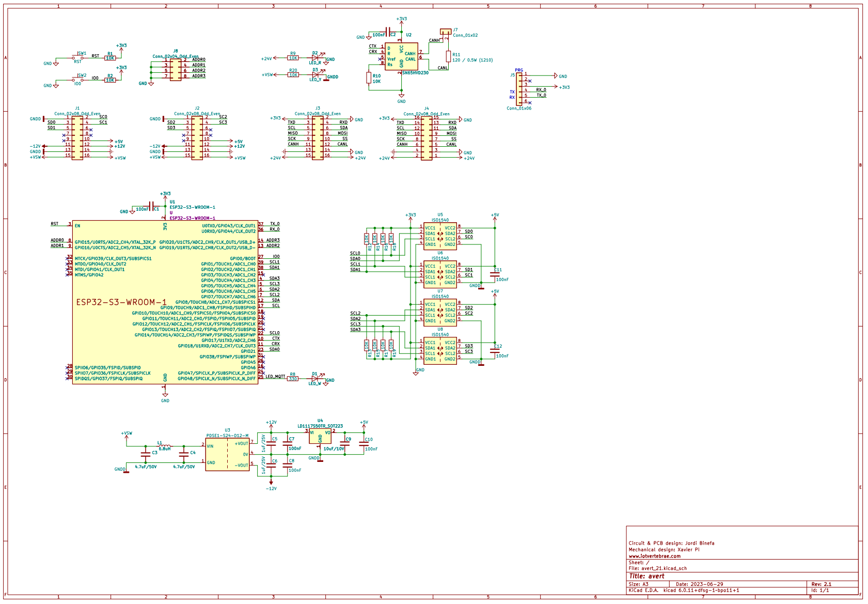Select the R11 120 ohm termination resistor
868x604 pixels.
448,57
